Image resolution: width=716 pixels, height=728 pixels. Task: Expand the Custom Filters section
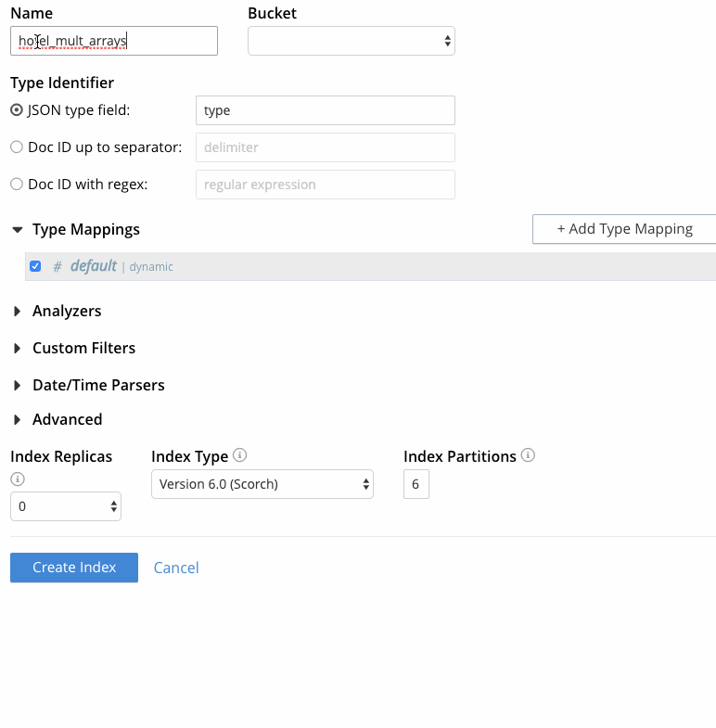[19, 349]
